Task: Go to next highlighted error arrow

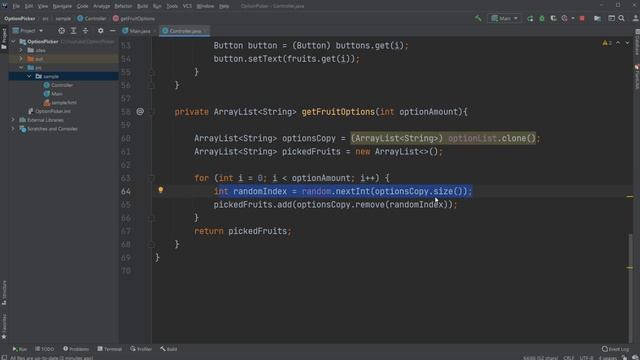Action: pos(627,43)
